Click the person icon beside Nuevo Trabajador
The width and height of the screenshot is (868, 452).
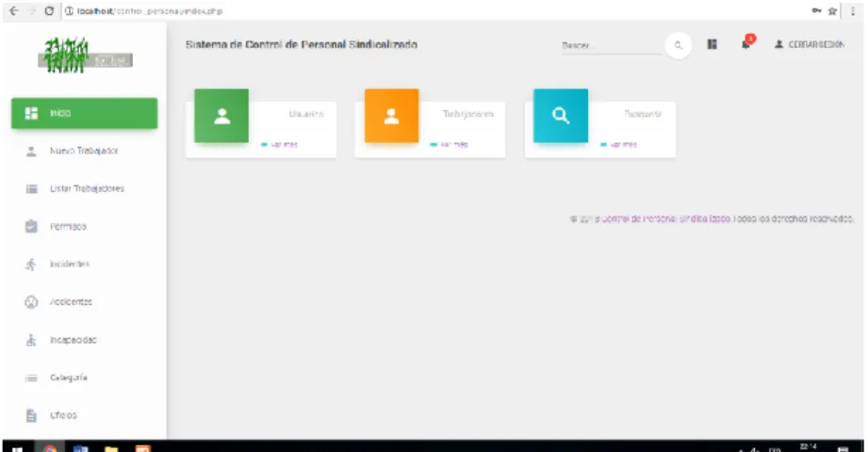click(x=31, y=151)
